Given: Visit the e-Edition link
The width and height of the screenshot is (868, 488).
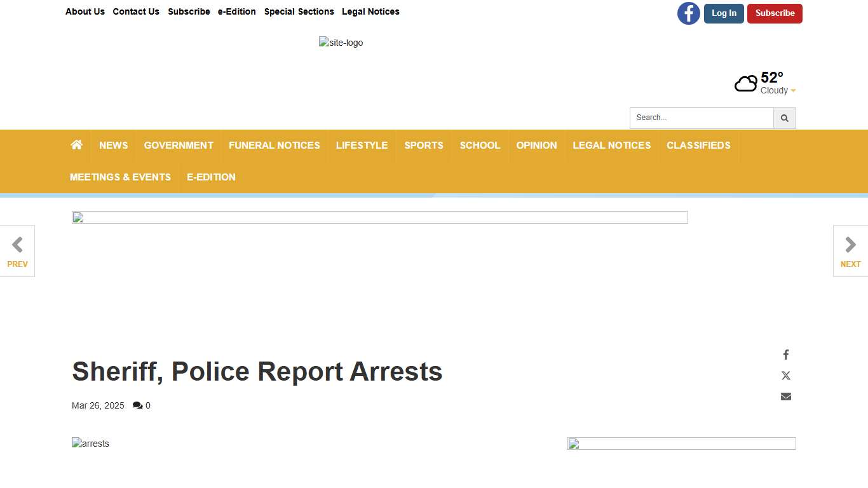Looking at the screenshot, I should click(236, 11).
